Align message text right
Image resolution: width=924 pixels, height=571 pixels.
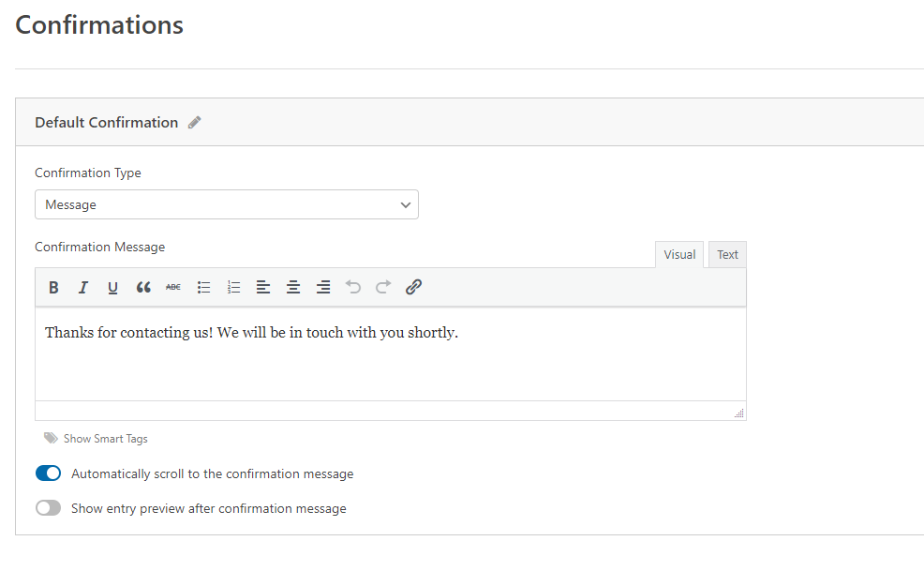(x=323, y=288)
